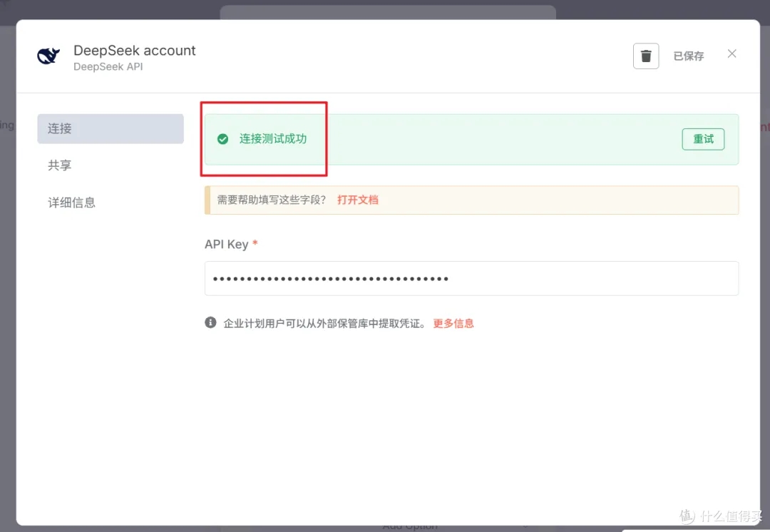Follow the 更多信息 link

tap(453, 323)
